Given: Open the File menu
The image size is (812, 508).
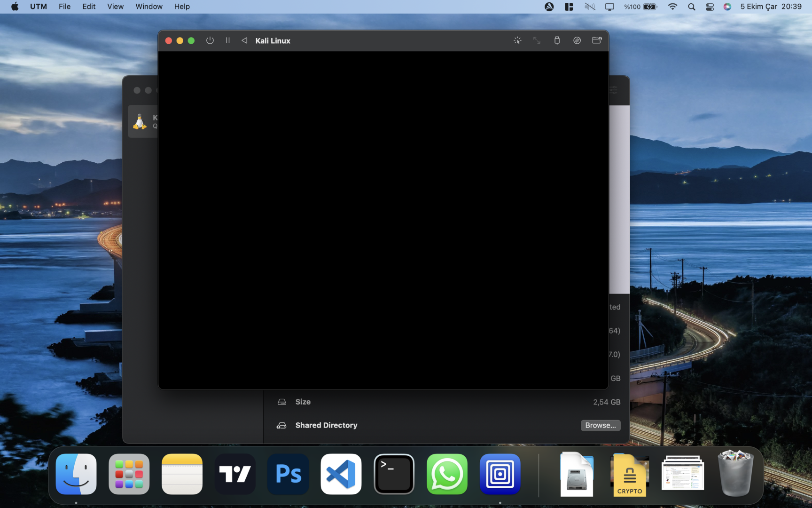Looking at the screenshot, I should click(64, 7).
